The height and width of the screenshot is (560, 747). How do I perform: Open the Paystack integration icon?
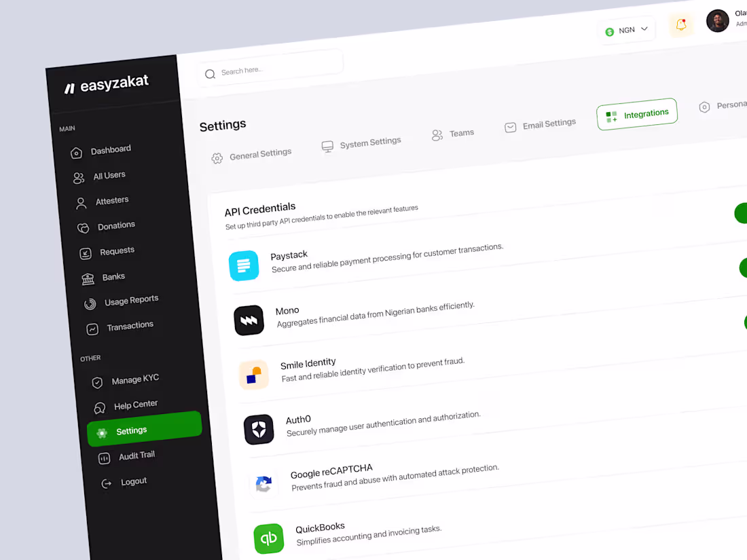[x=244, y=265]
